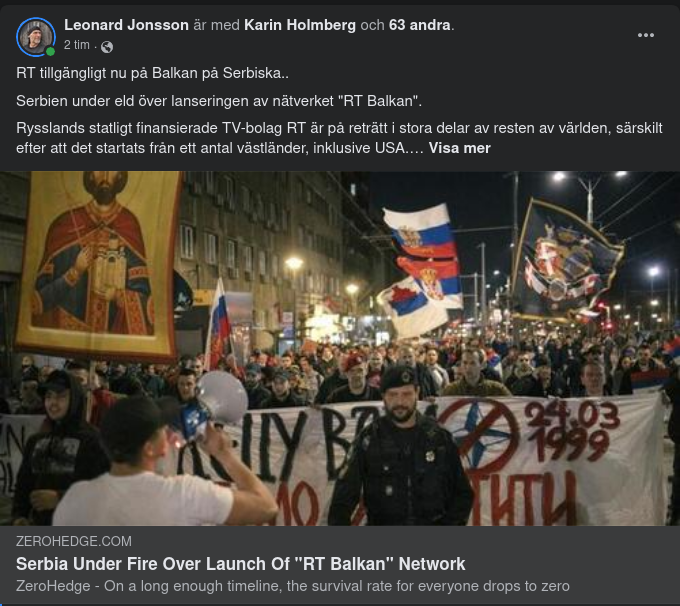Click the dark crest flag in photo
680x606 pixels.
click(567, 259)
